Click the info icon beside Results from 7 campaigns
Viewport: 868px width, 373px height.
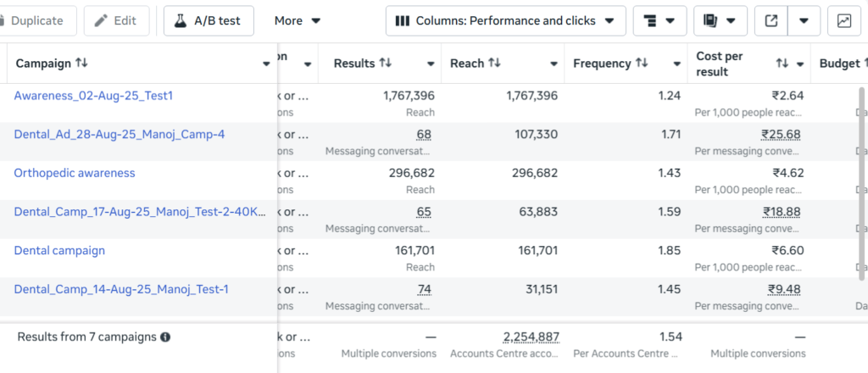(x=165, y=337)
